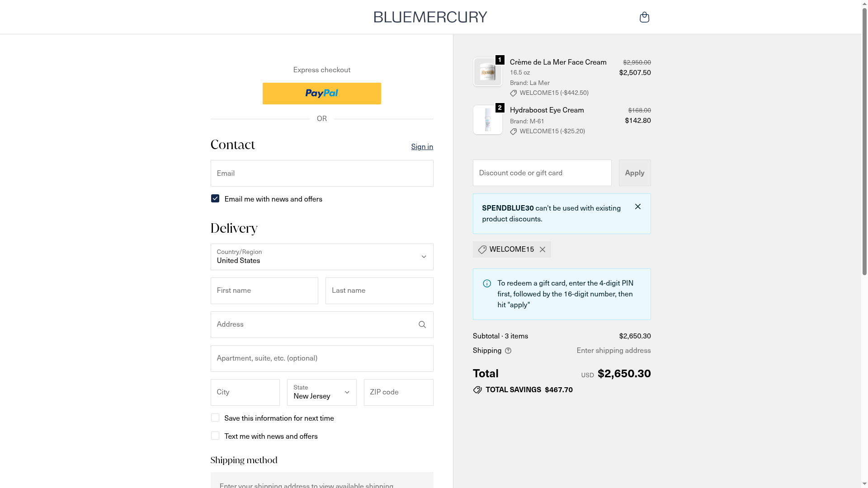Enable Text me with news and offers
Screen dimensions: 868x488
[x=215, y=436]
